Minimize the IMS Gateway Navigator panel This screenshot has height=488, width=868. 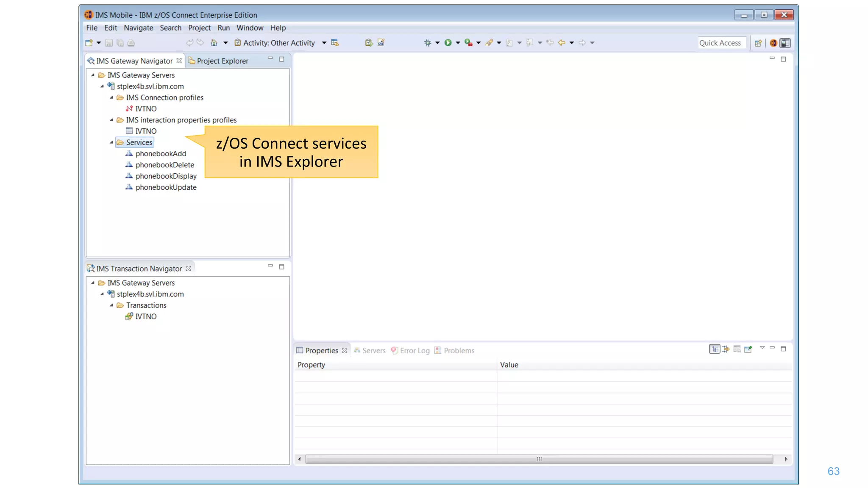click(270, 58)
